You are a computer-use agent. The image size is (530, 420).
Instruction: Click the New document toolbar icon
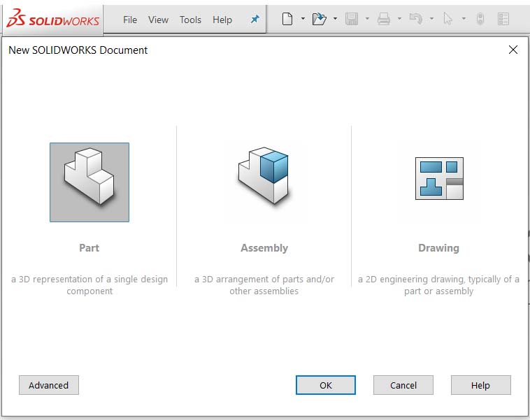pyautogui.click(x=287, y=20)
